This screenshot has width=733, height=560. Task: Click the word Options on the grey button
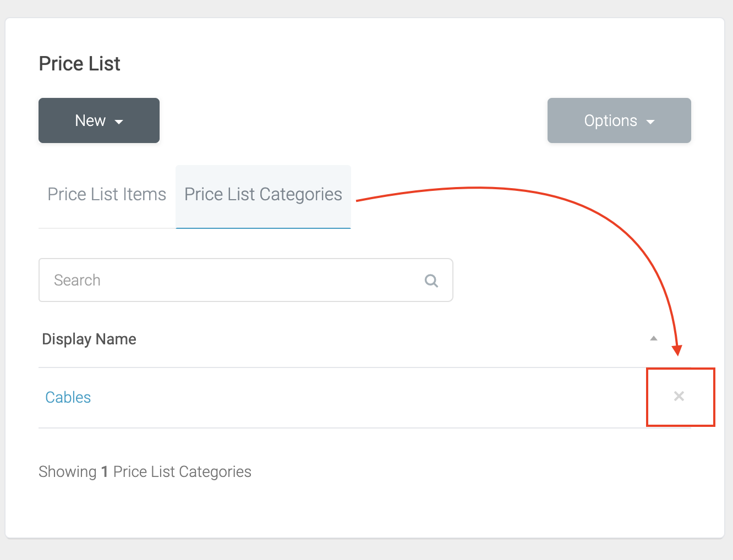pos(610,120)
